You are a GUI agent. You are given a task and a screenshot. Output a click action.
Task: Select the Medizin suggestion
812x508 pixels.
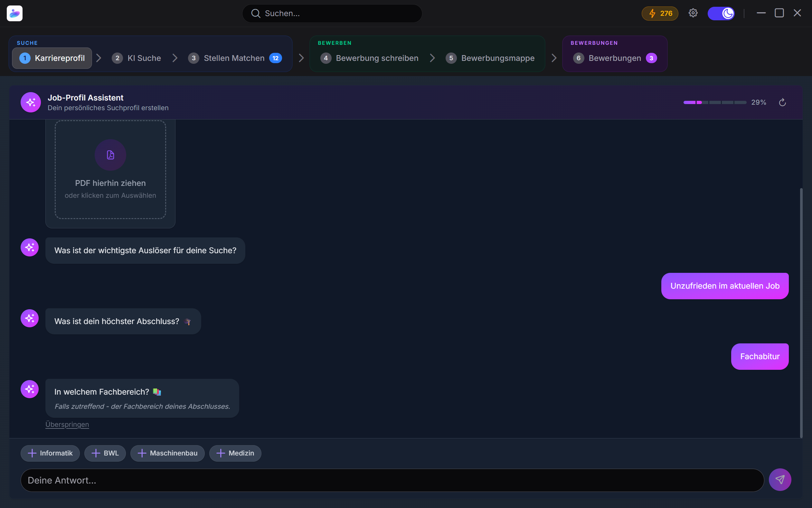pos(235,453)
